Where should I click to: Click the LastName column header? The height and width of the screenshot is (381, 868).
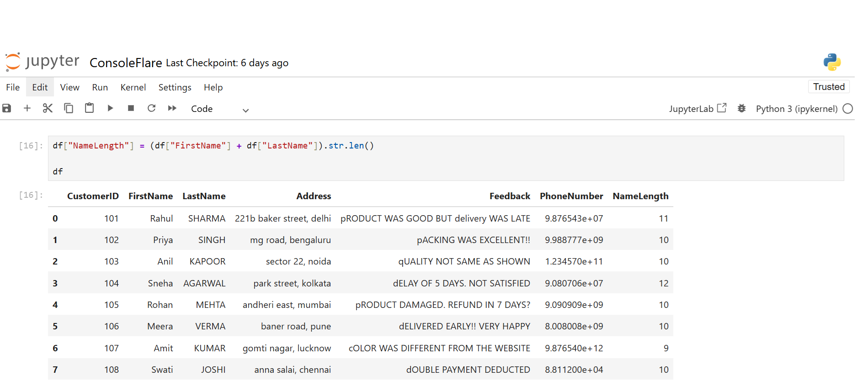point(204,196)
